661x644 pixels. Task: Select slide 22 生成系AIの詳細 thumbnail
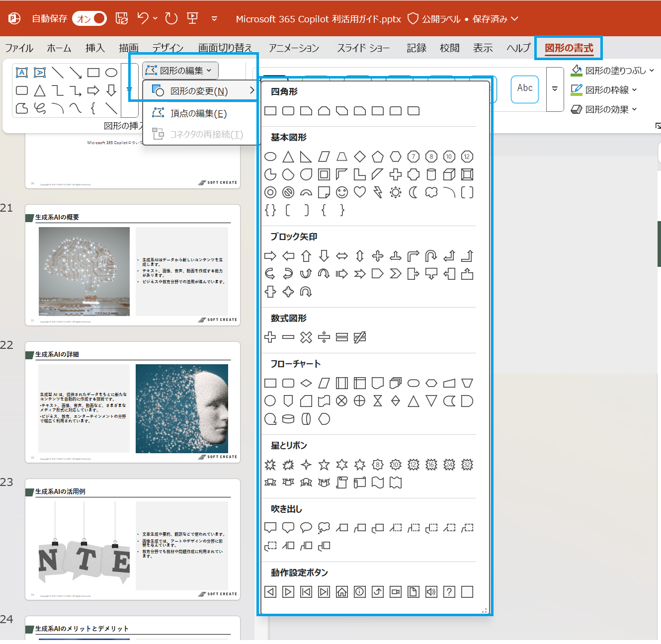[133, 402]
